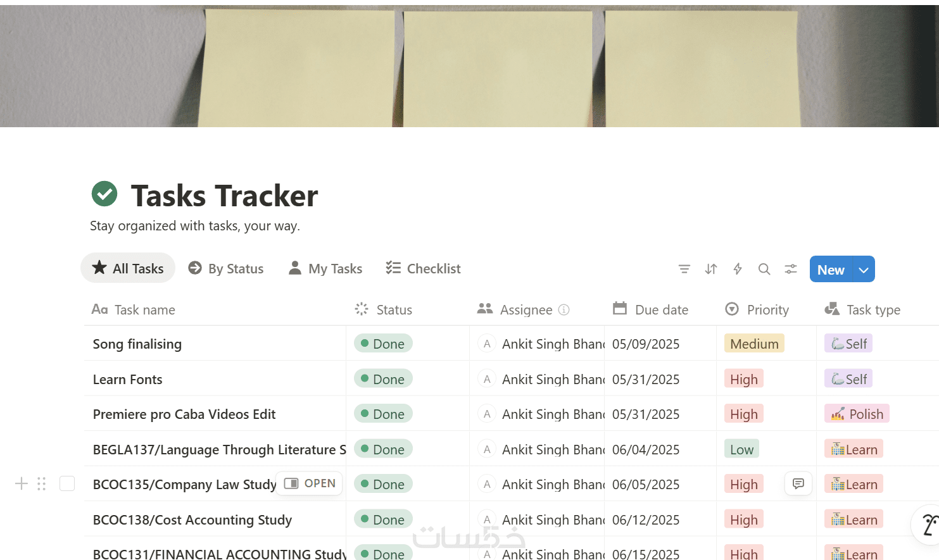
Task: Expand the New button dropdown arrow
Action: click(864, 270)
